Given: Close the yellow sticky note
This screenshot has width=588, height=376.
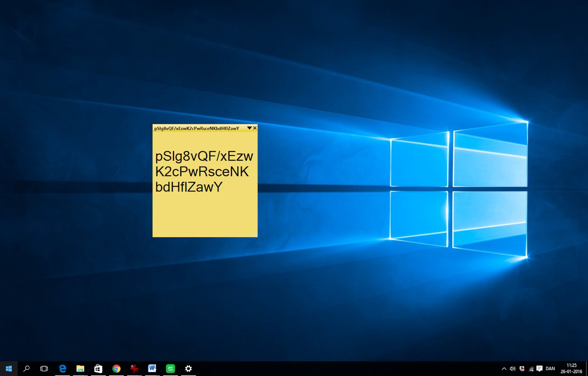Looking at the screenshot, I should 255,128.
